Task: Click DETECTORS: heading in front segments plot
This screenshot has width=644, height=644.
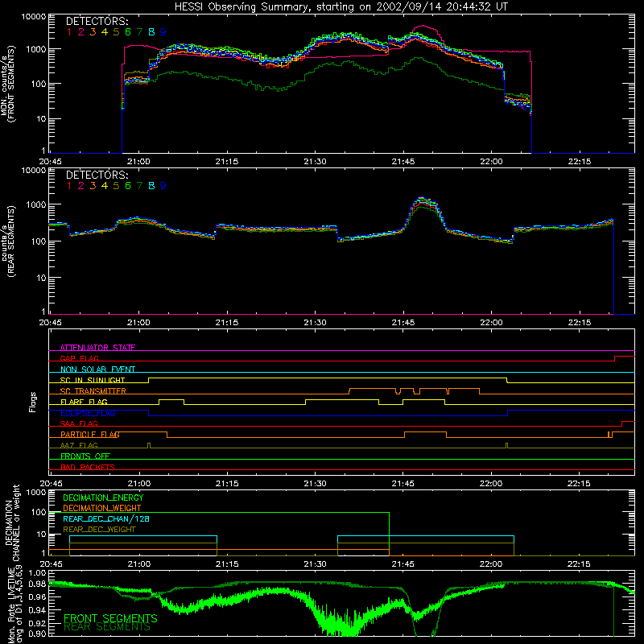Action: (97, 22)
